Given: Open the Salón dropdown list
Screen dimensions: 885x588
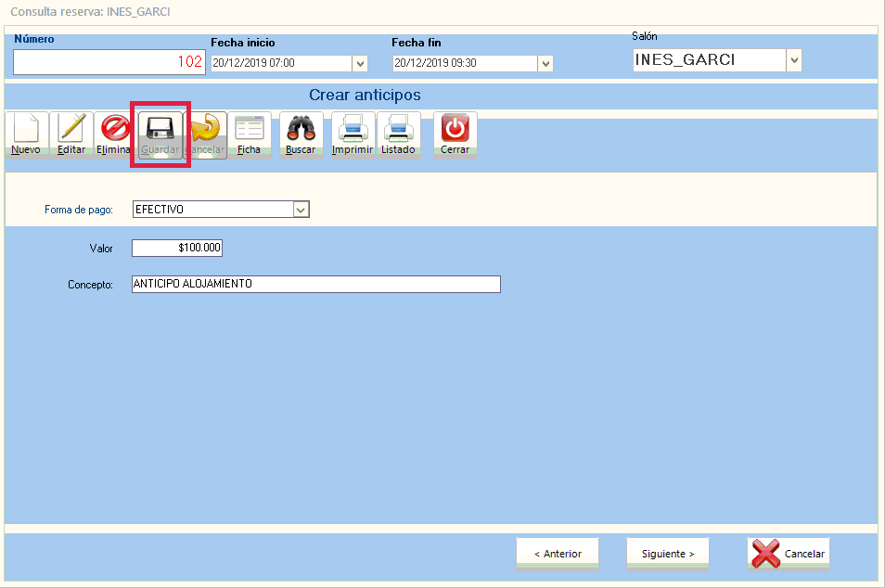Looking at the screenshot, I should [793, 60].
